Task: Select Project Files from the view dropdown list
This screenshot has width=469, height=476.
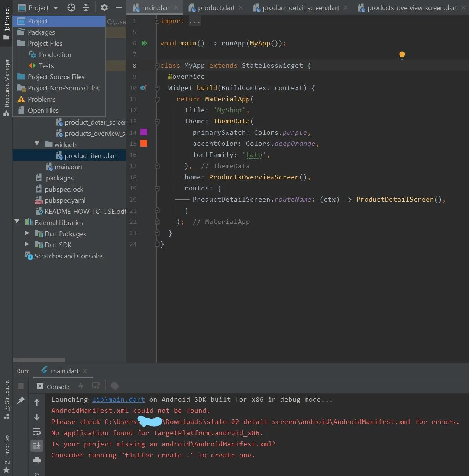Action: pos(45,44)
